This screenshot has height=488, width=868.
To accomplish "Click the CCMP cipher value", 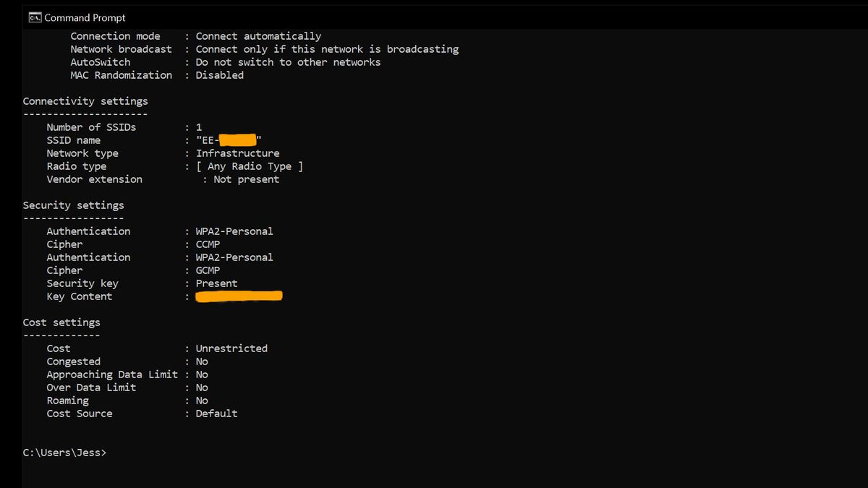I will (208, 244).
